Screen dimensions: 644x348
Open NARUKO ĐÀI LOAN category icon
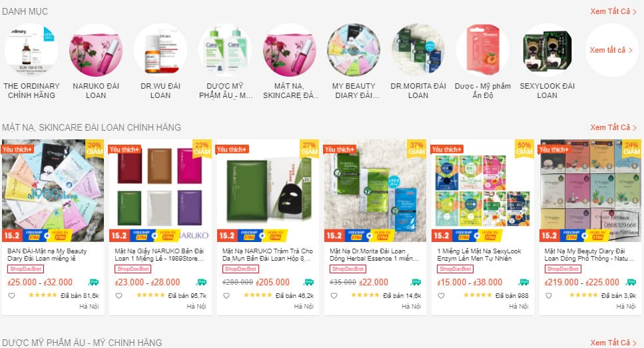tap(96, 50)
